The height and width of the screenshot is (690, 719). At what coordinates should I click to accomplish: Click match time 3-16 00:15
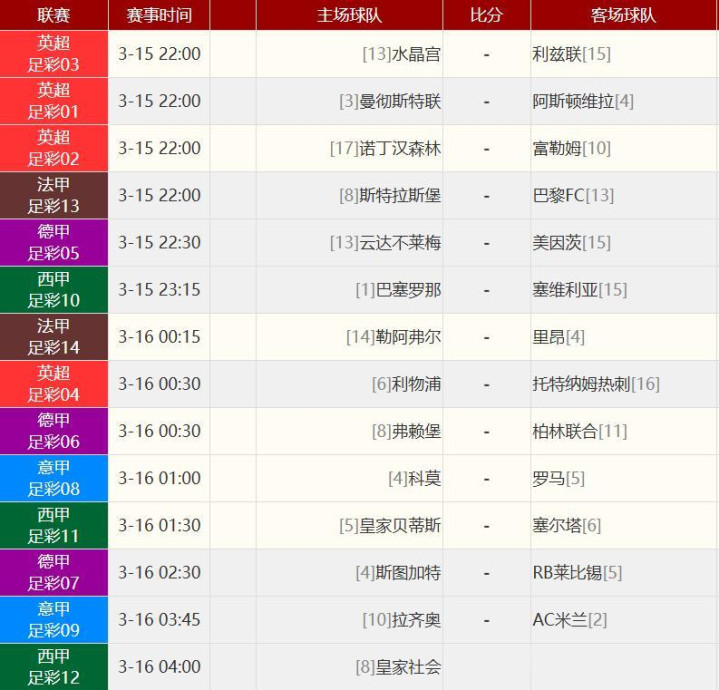[160, 337]
